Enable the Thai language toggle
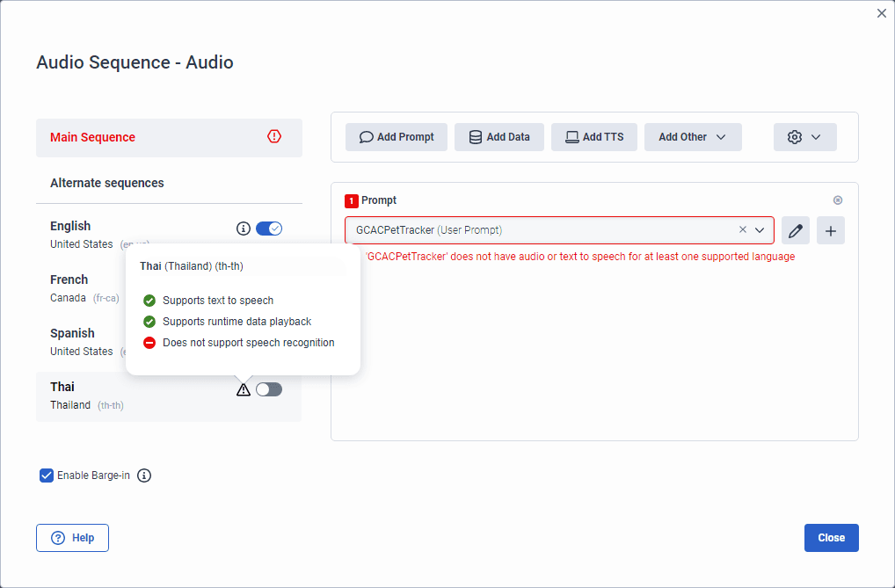895x588 pixels. pos(269,388)
